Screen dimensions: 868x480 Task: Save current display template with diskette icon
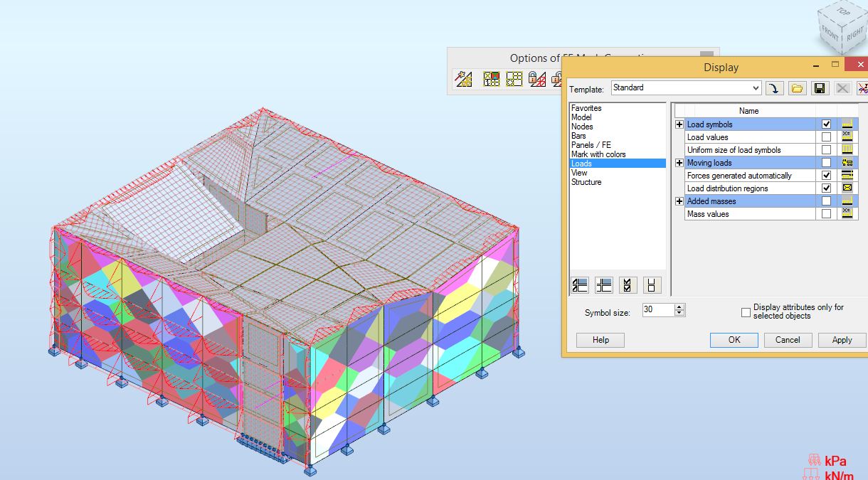pos(819,87)
